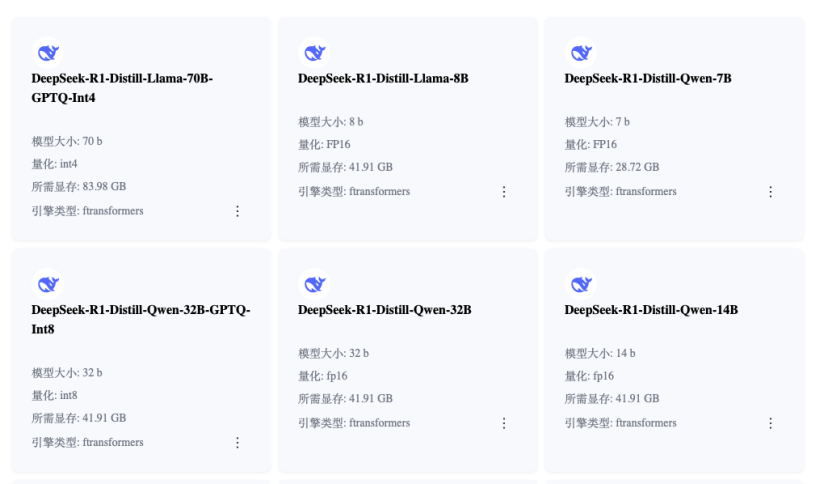The width and height of the screenshot is (828, 484).
Task: Click '所需显存: 41.91 GB' on Llama-8B card
Action: (345, 167)
